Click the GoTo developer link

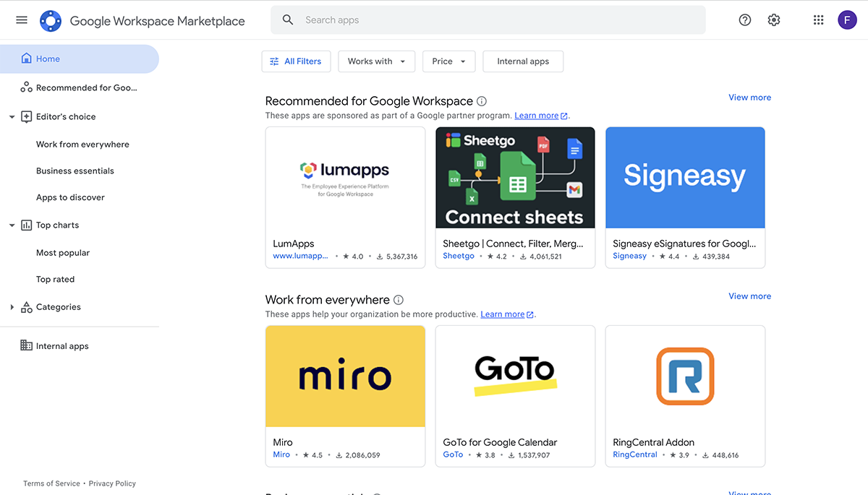pos(453,455)
